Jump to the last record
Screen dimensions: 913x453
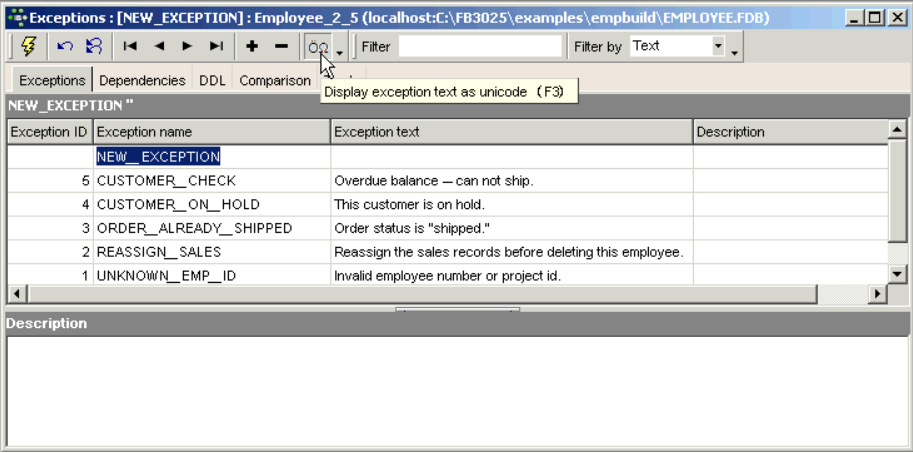[x=216, y=47]
